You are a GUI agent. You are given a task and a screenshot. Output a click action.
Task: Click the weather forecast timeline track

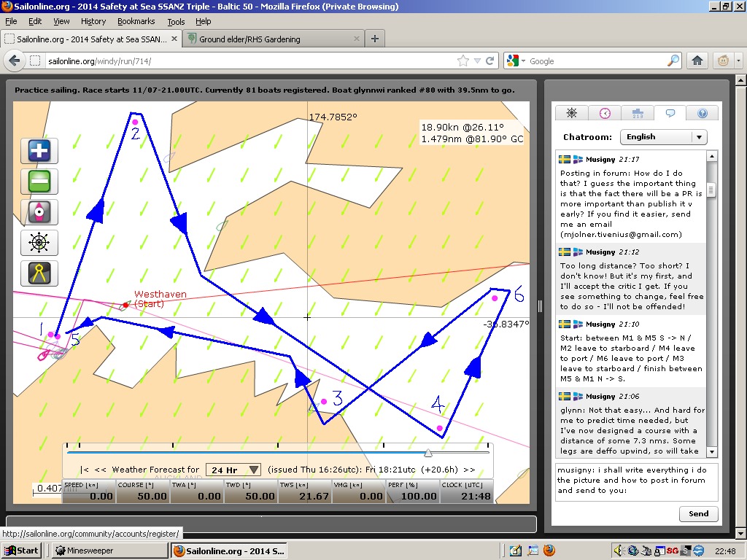[278, 452]
